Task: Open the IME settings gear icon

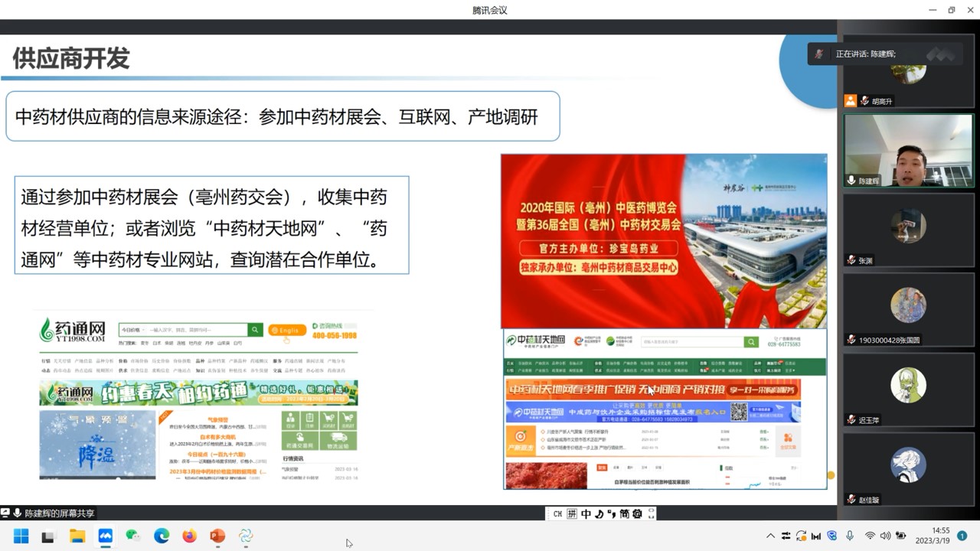Action: coord(637,514)
